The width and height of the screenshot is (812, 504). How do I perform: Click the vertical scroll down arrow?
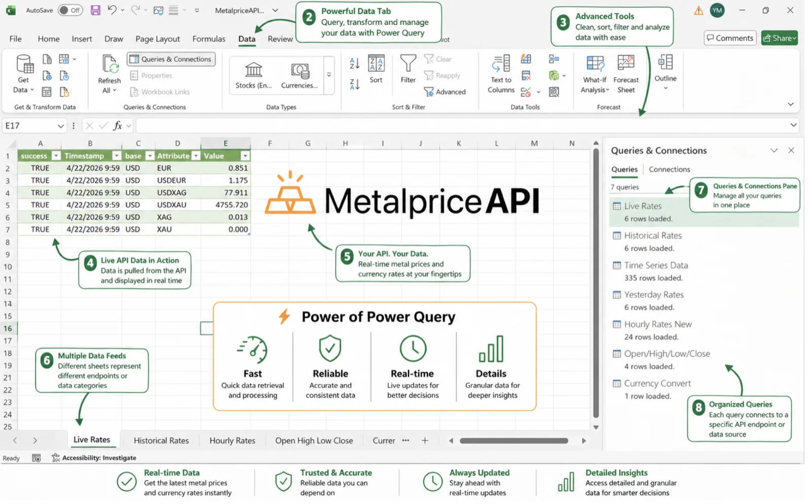(596, 427)
